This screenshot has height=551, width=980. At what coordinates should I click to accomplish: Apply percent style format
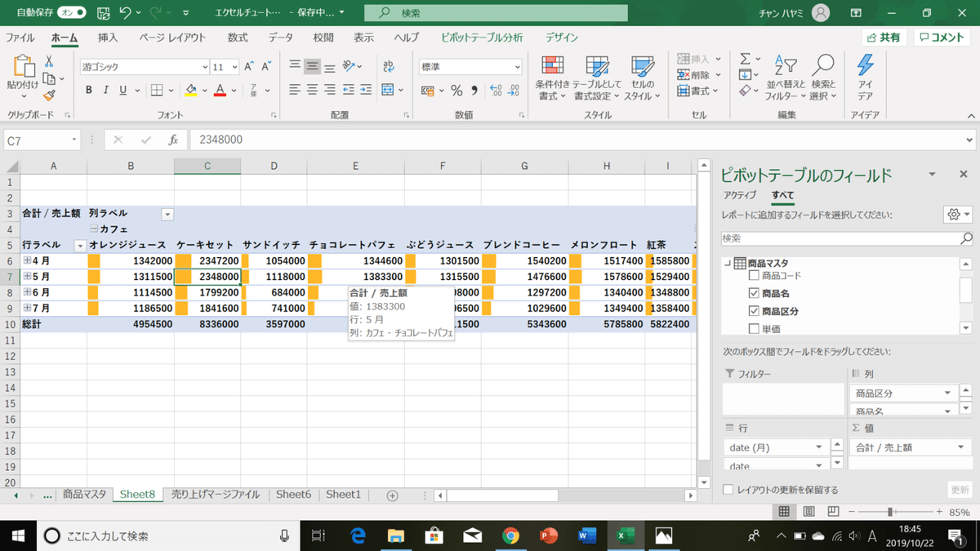tap(457, 90)
